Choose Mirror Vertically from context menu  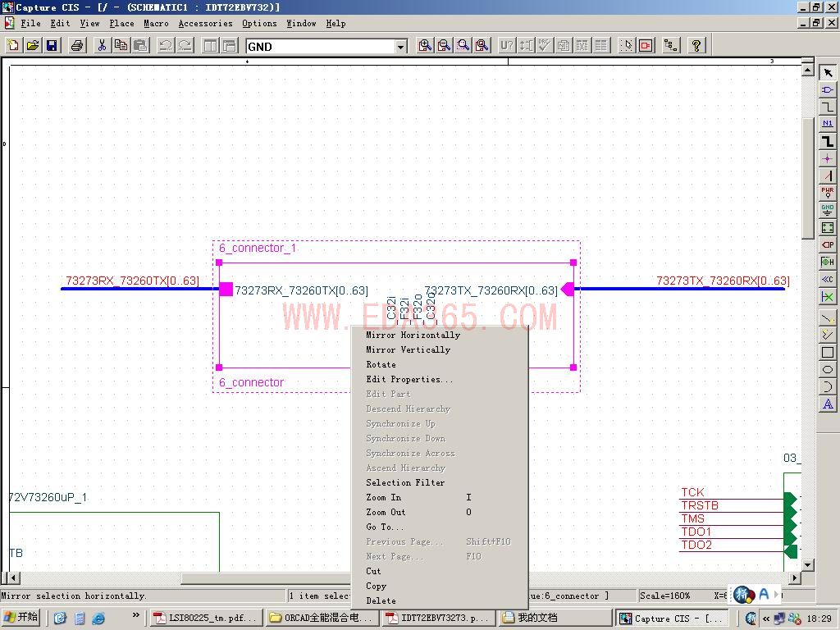[440, 349]
